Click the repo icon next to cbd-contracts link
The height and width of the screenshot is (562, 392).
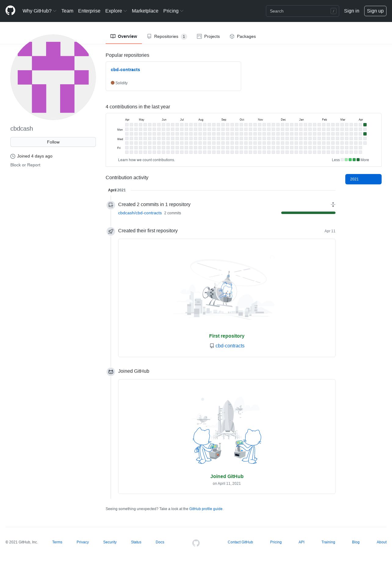[x=212, y=346]
